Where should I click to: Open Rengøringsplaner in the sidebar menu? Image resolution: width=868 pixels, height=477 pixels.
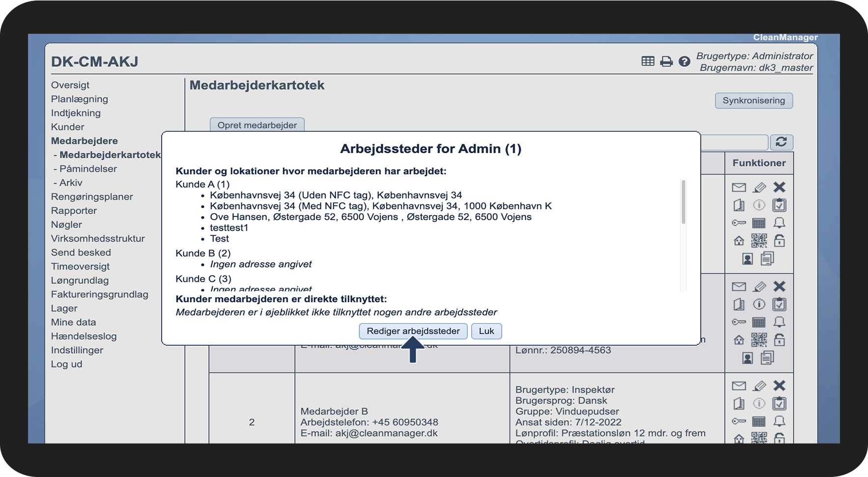coord(92,196)
